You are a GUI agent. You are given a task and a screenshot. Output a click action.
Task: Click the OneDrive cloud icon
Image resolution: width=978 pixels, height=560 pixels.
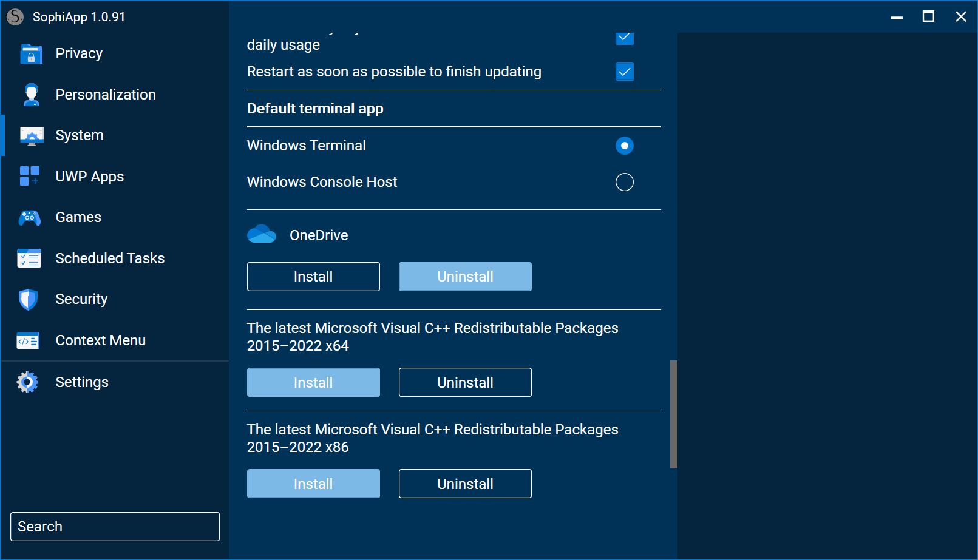click(x=262, y=235)
